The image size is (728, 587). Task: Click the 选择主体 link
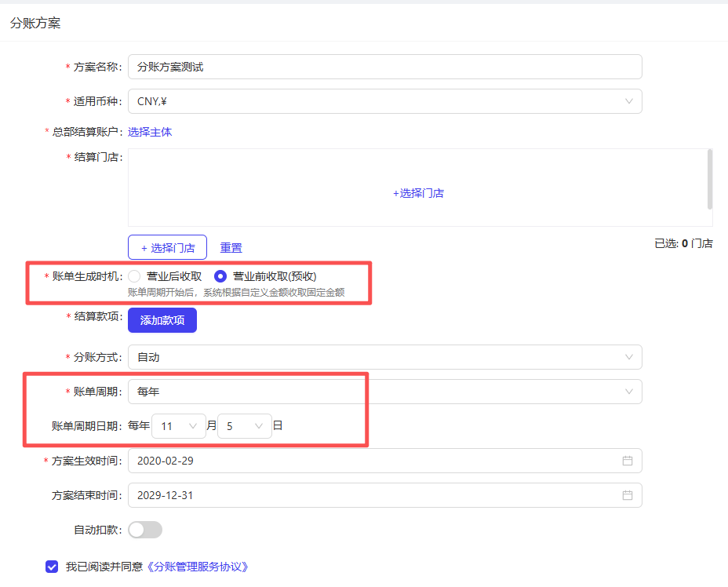tap(150, 132)
